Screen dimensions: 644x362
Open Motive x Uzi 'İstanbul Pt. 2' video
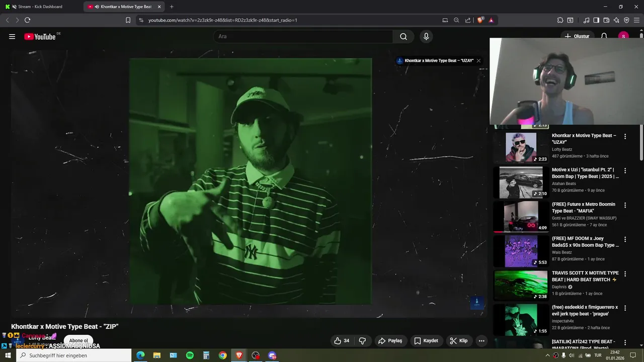pos(585,173)
